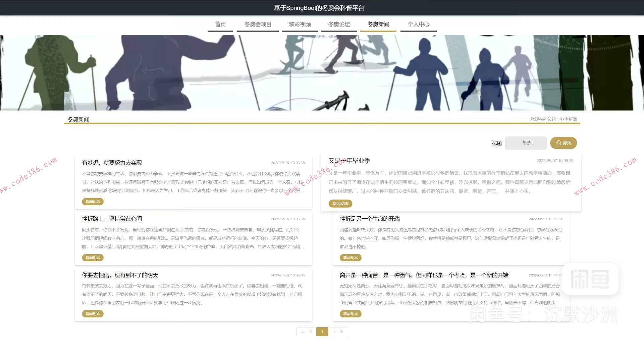The height and width of the screenshot is (352, 644).
Task: Click the magnifier search (搜索) button
Action: pyautogui.click(x=563, y=143)
